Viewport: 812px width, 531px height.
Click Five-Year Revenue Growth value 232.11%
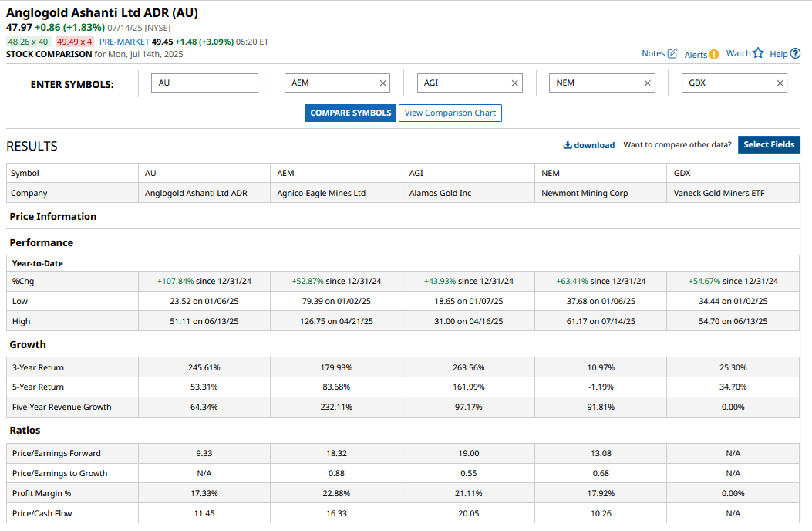(337, 407)
